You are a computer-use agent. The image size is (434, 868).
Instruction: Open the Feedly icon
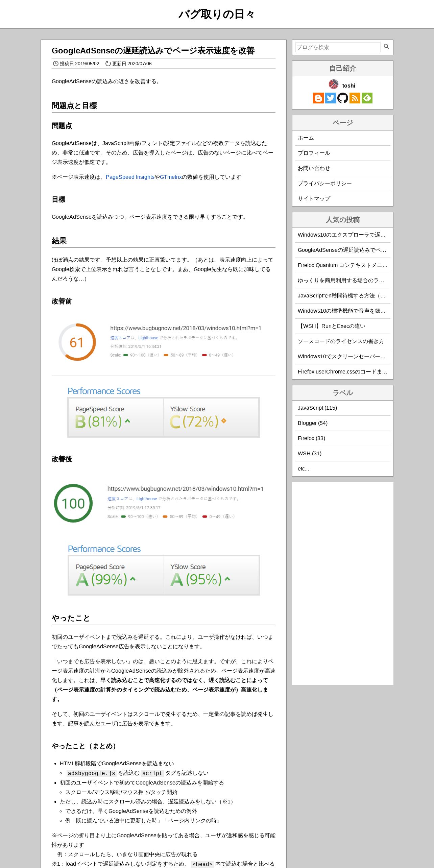point(367,98)
